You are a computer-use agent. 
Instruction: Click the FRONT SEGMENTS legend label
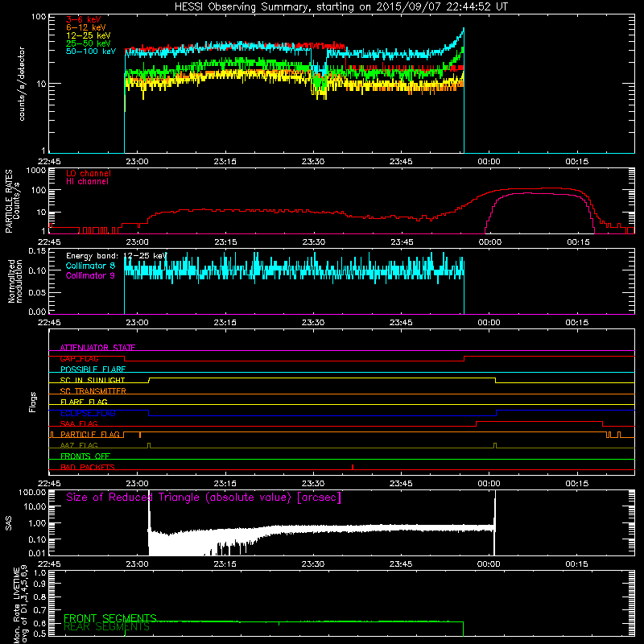tap(110, 618)
